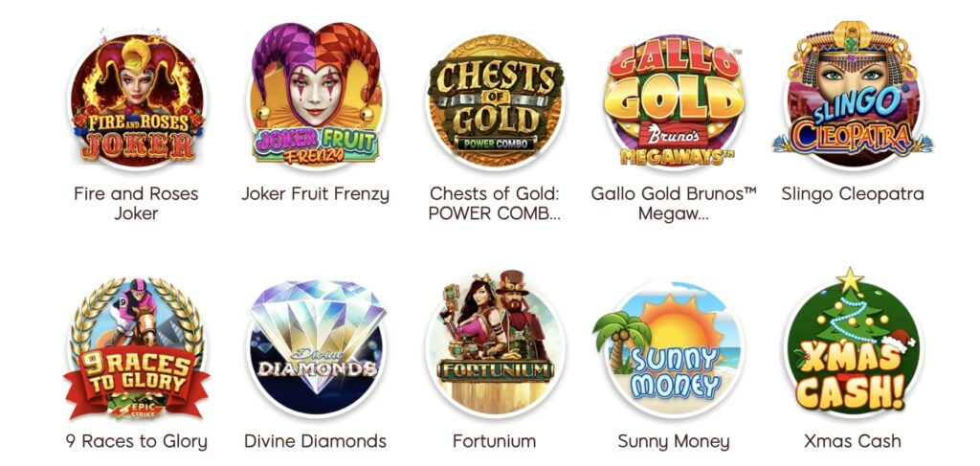Image resolution: width=980 pixels, height=466 pixels.
Task: Click the "Xmas Cash" title text
Action: click(853, 442)
